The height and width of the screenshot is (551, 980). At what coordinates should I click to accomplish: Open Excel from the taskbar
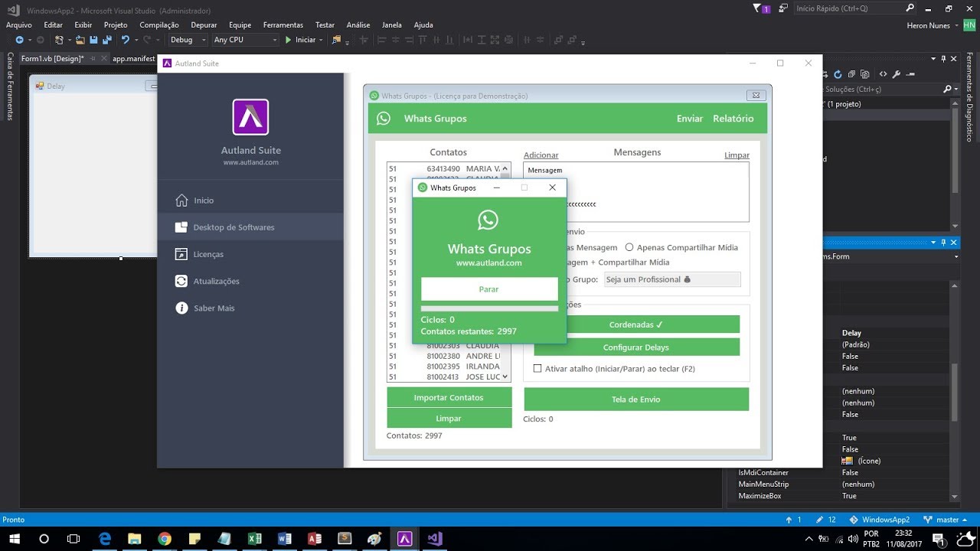click(254, 539)
